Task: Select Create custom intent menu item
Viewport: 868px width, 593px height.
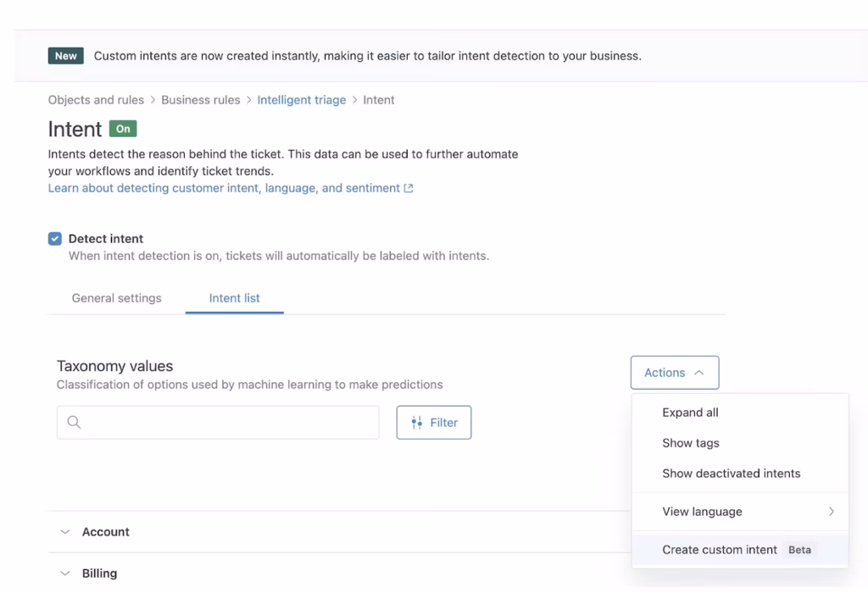Action: 740,549
